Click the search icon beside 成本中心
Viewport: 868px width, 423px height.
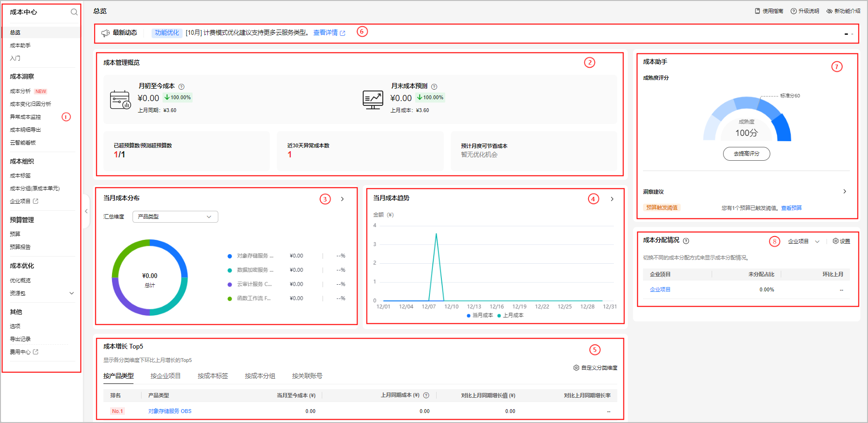74,12
